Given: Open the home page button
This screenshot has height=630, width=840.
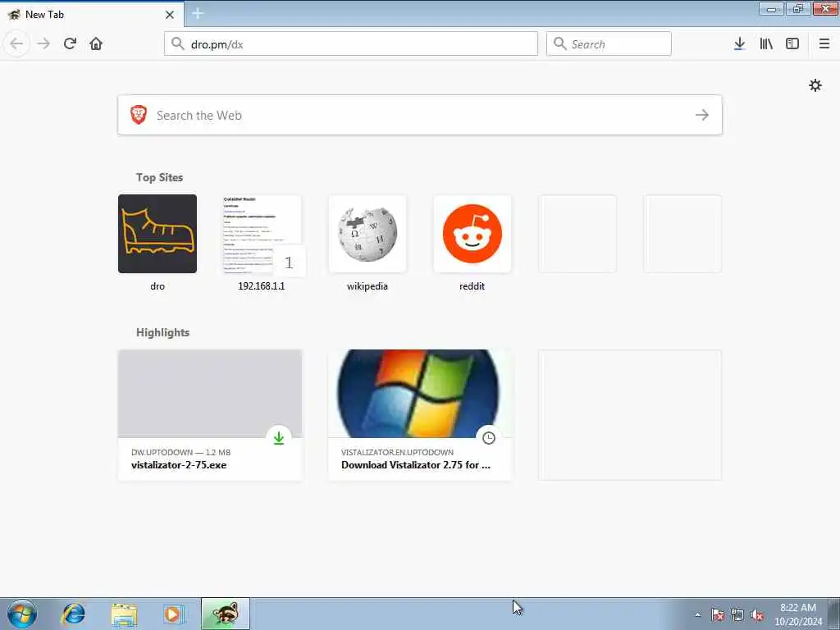Looking at the screenshot, I should click(96, 43).
